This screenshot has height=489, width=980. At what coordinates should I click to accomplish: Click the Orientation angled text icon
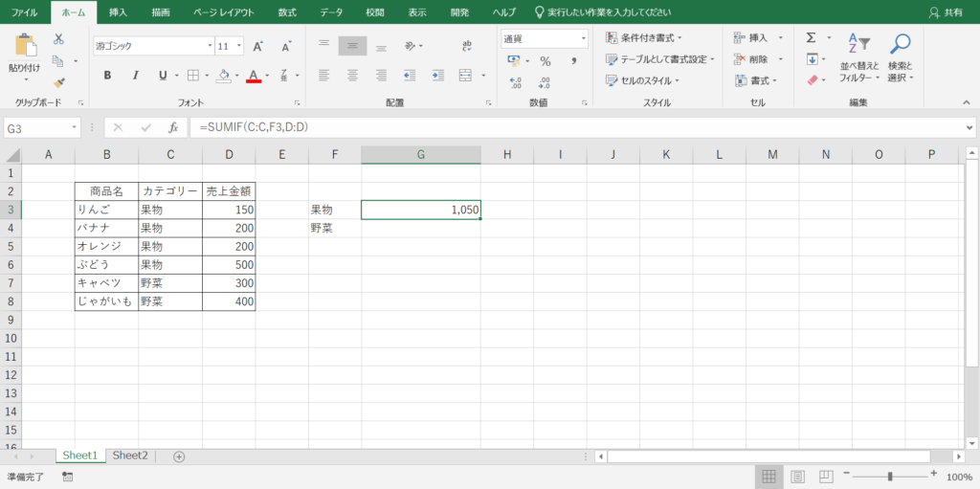pyautogui.click(x=410, y=46)
